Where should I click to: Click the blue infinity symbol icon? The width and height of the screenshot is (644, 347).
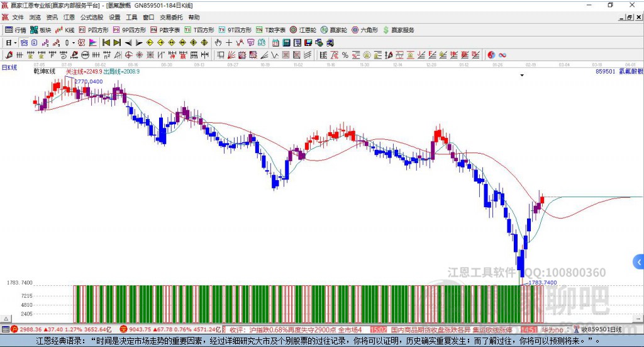tap(503, 55)
